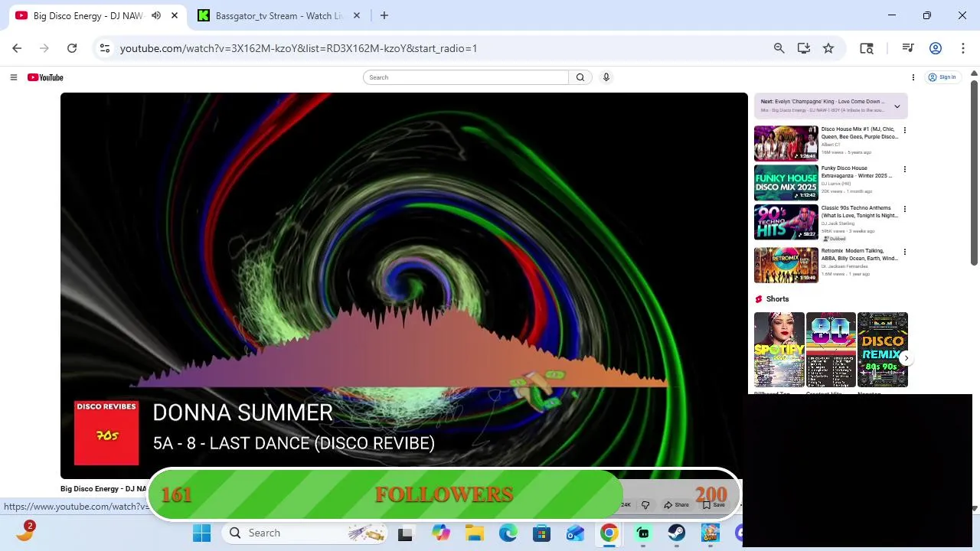980x551 pixels.
Task: Click the Funky House Disco Mix 2025 thumbnail
Action: (x=786, y=183)
